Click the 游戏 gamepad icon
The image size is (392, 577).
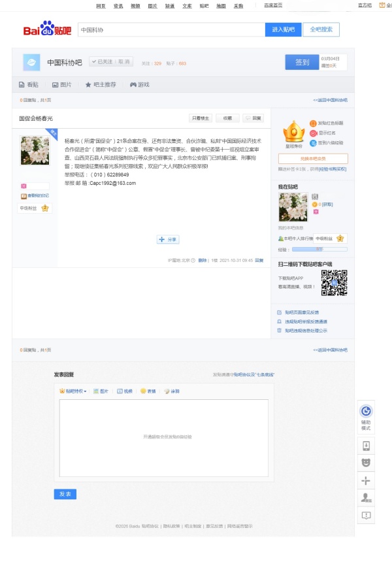(133, 85)
